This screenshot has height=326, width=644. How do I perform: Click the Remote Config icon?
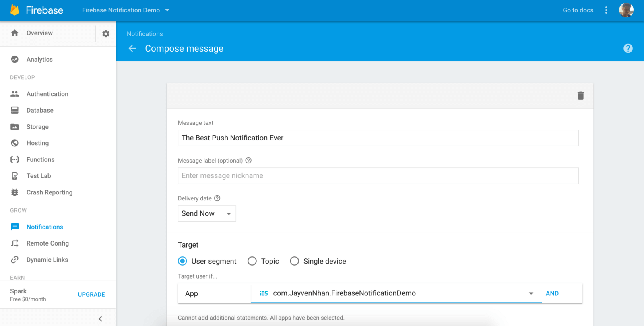point(15,243)
